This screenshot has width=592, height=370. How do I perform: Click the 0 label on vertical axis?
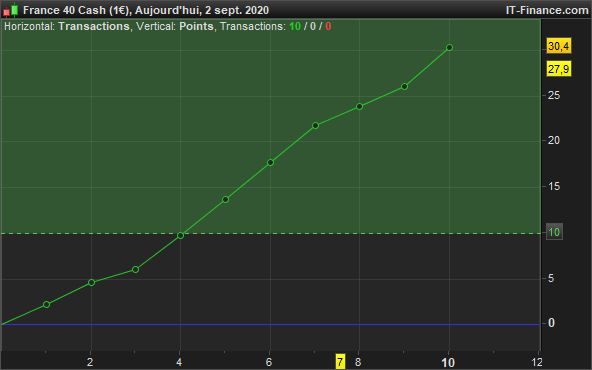coord(551,323)
